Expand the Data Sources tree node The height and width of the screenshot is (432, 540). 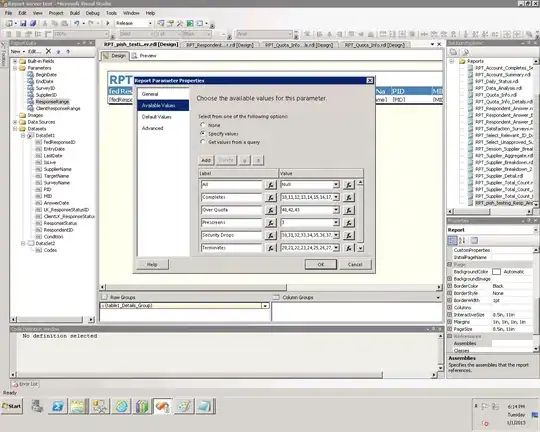point(15,122)
